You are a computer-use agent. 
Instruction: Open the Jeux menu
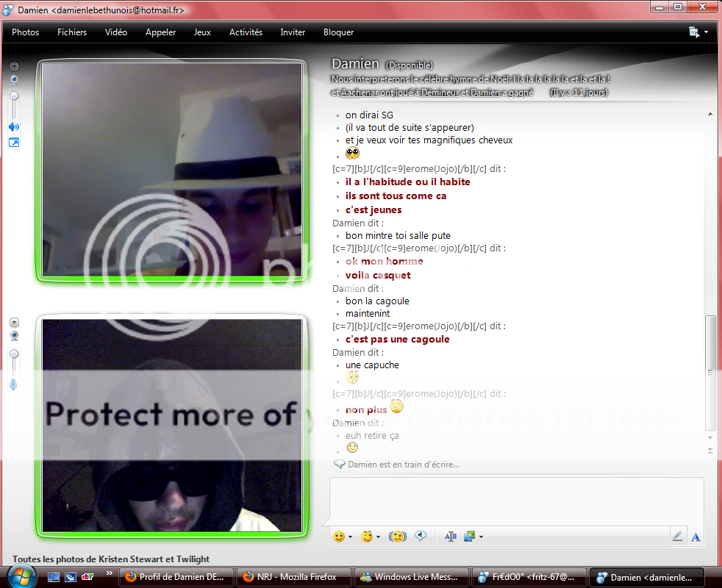(x=202, y=32)
